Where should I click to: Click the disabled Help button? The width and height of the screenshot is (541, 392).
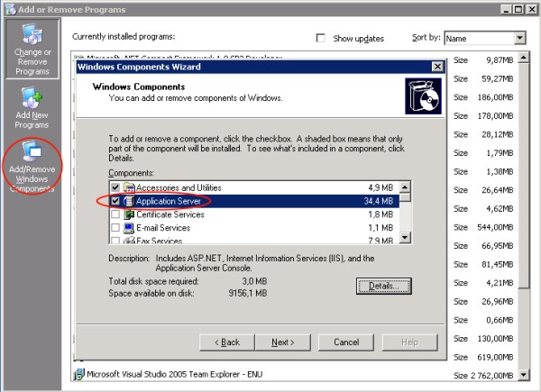tap(410, 342)
